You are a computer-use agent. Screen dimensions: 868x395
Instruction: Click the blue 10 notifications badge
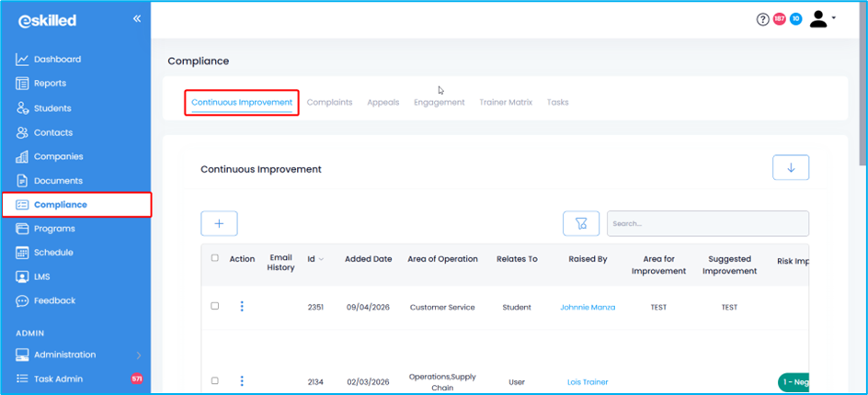[x=795, y=19]
